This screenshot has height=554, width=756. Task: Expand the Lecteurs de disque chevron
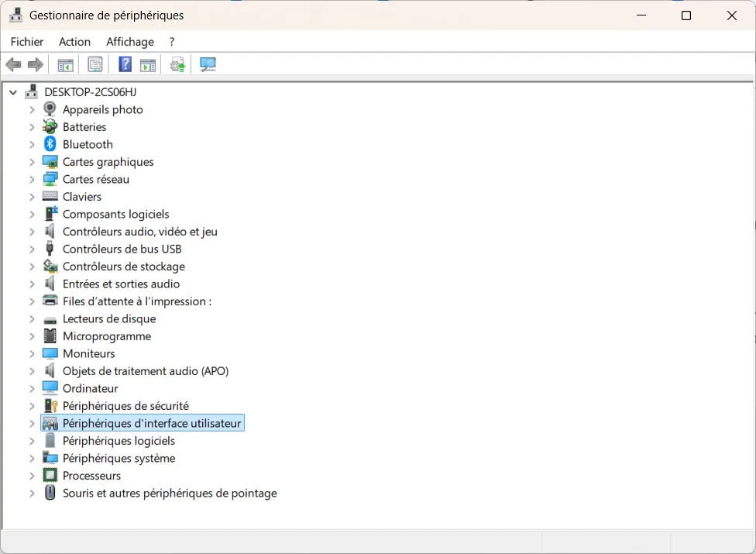32,318
